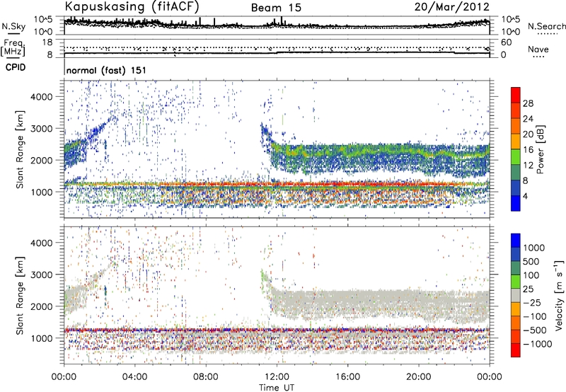Select the -1000 label on Velocity colorbar
Viewport: 566px width, 392px height.
[x=538, y=344]
